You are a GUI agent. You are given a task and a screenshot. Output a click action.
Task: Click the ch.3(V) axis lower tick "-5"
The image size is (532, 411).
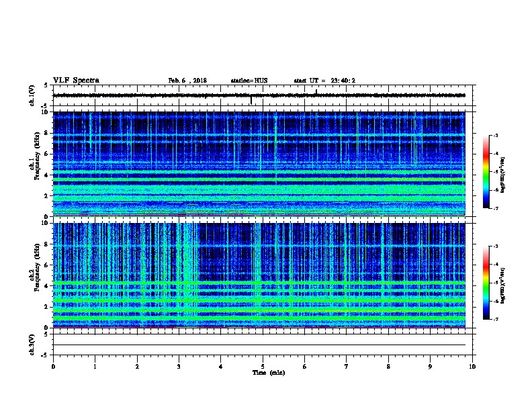click(45, 355)
